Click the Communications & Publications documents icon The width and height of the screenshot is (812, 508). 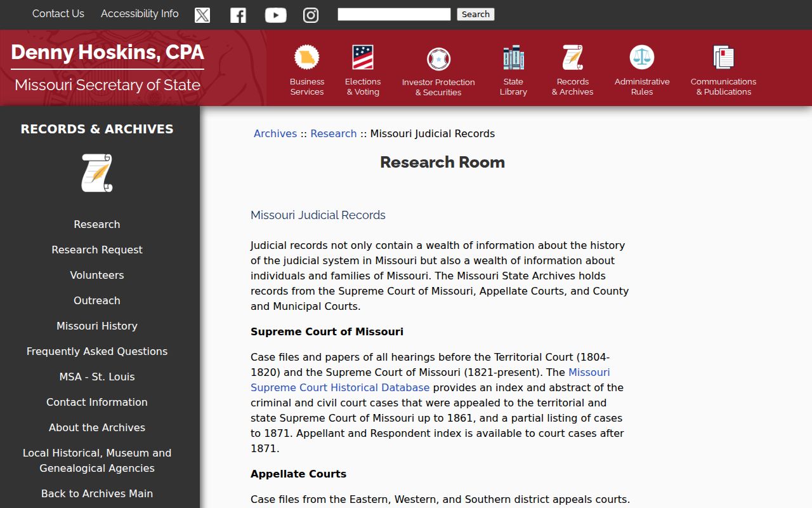pos(724,57)
